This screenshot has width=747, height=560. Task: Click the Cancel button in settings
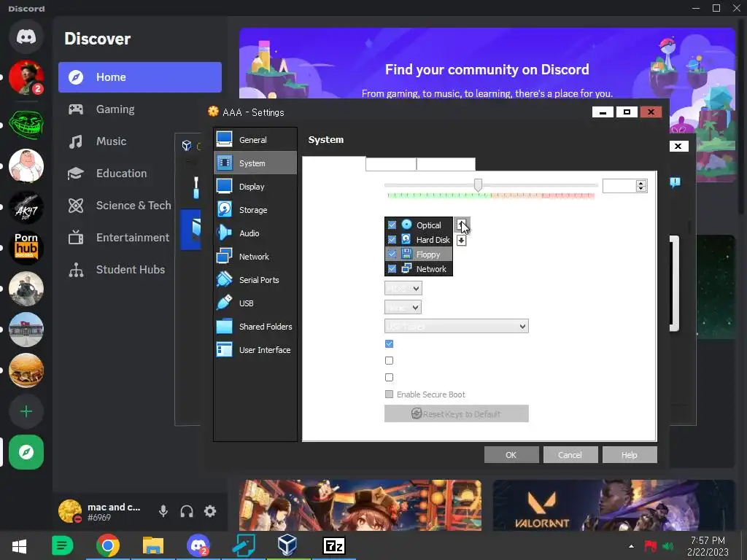pos(570,455)
